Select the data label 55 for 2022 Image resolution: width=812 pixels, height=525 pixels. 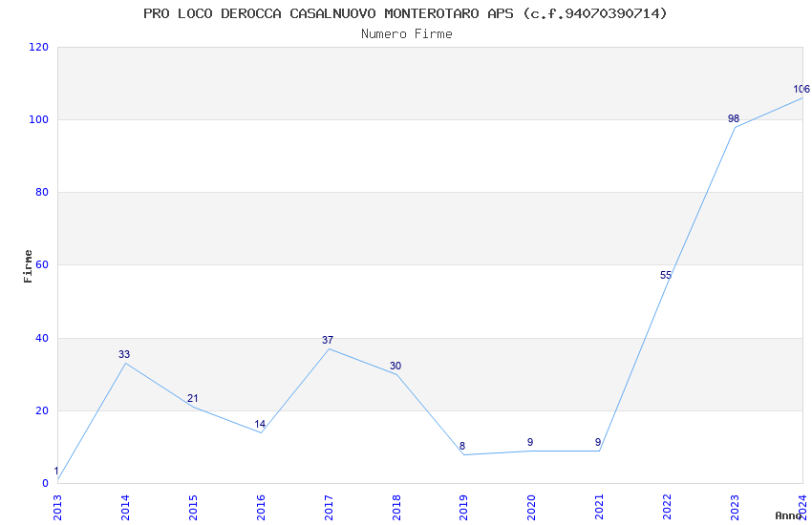(x=666, y=275)
